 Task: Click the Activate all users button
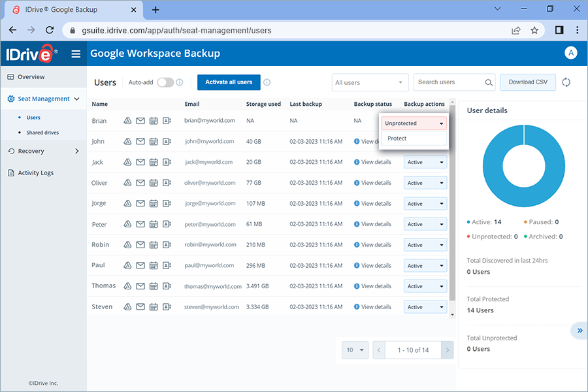tap(228, 82)
